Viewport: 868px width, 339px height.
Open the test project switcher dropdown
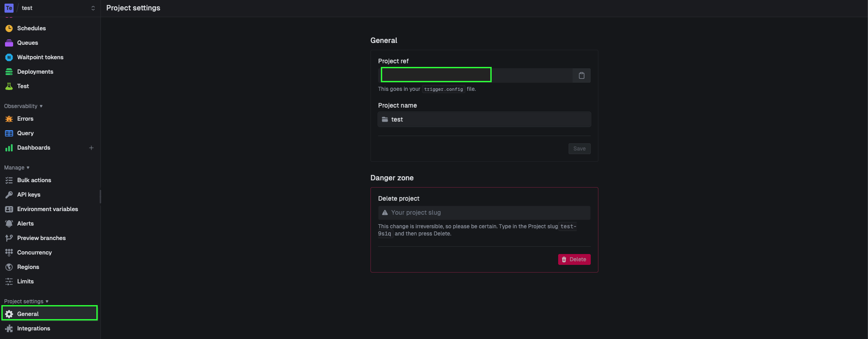[x=50, y=8]
